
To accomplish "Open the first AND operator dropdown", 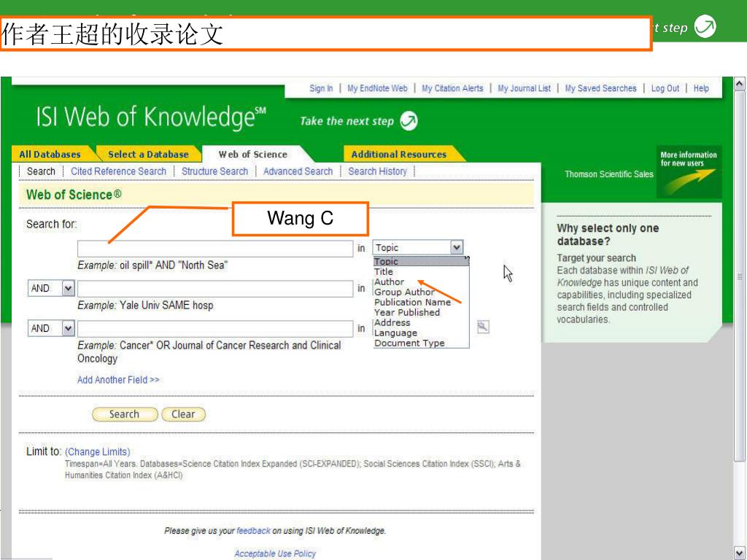I will (68, 288).
